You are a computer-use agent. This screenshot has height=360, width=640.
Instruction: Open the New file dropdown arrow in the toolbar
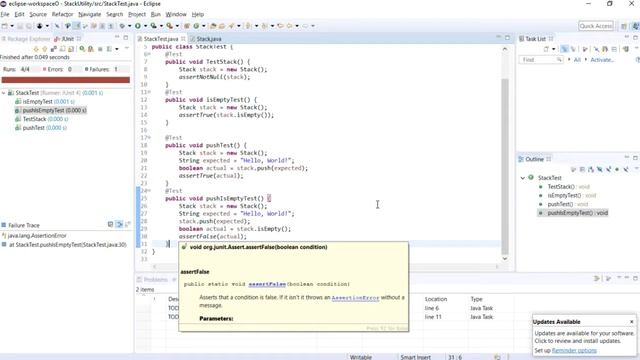[12, 26]
